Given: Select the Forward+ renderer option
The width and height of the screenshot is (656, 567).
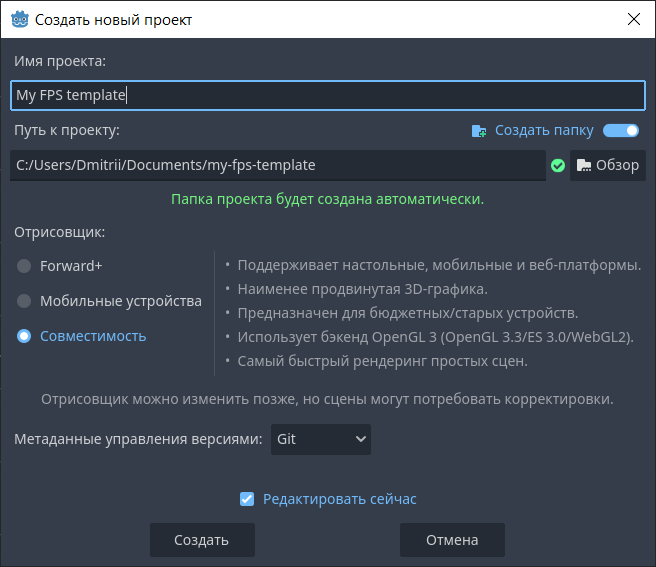Looking at the screenshot, I should point(25,266).
